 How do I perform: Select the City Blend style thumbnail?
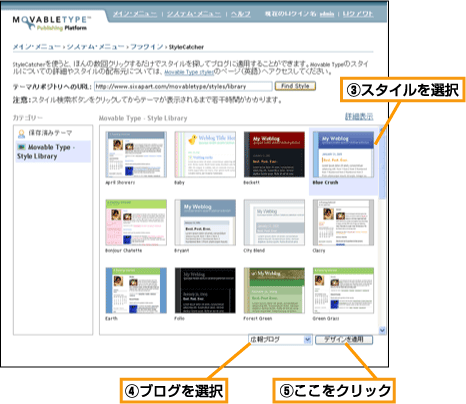pos(274,222)
